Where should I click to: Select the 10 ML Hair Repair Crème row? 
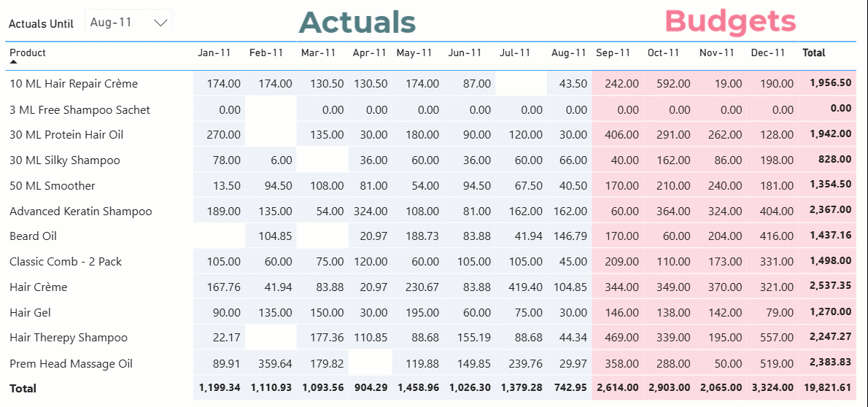[74, 84]
